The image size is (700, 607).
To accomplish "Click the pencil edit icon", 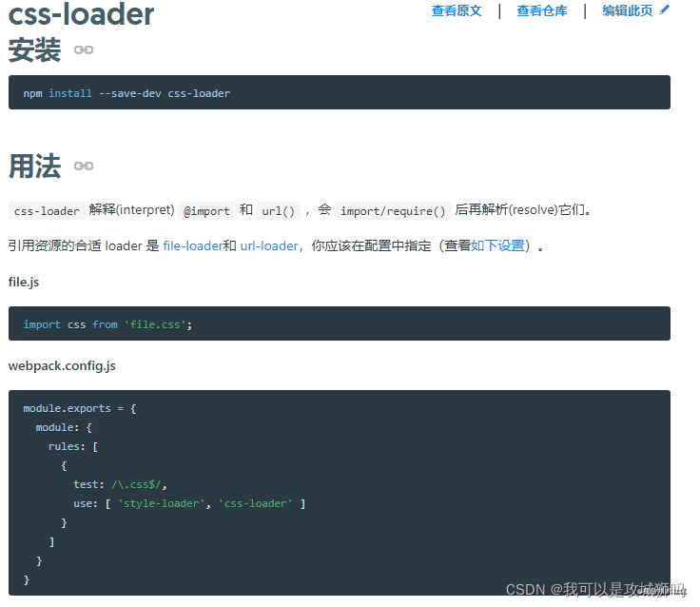I will tap(664, 10).
